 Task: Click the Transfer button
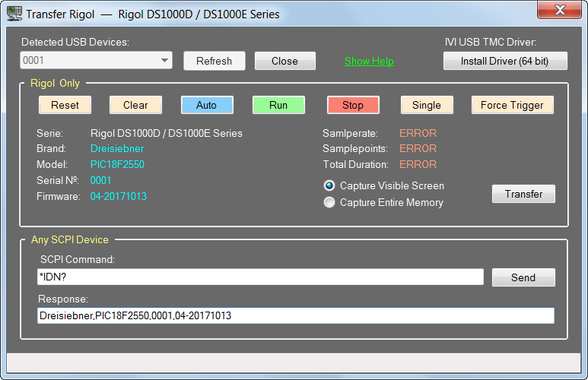click(523, 194)
